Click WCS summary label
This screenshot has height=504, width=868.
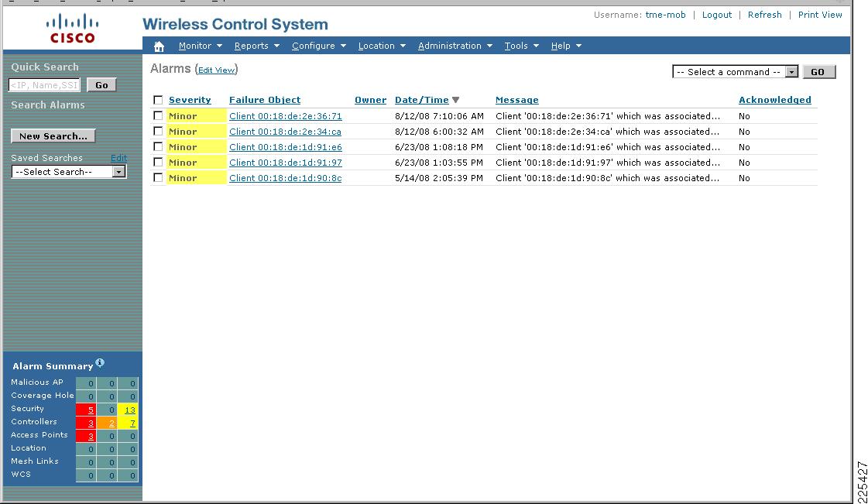[x=21, y=475]
